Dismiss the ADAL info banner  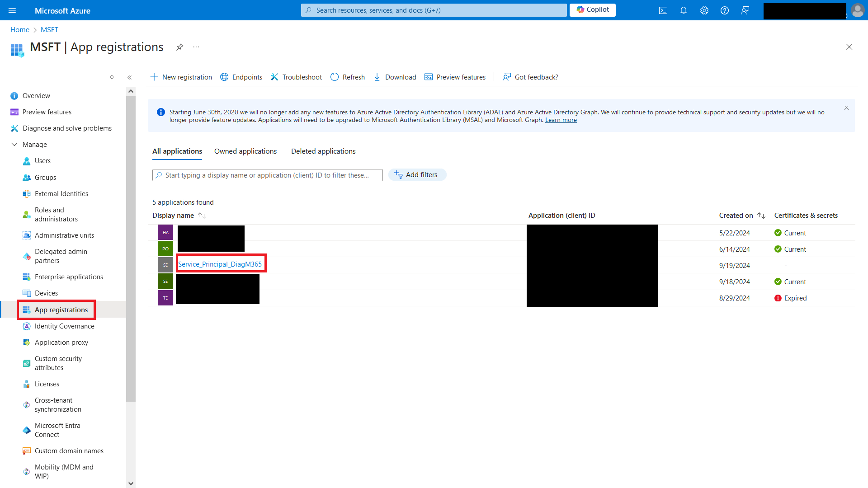(846, 108)
